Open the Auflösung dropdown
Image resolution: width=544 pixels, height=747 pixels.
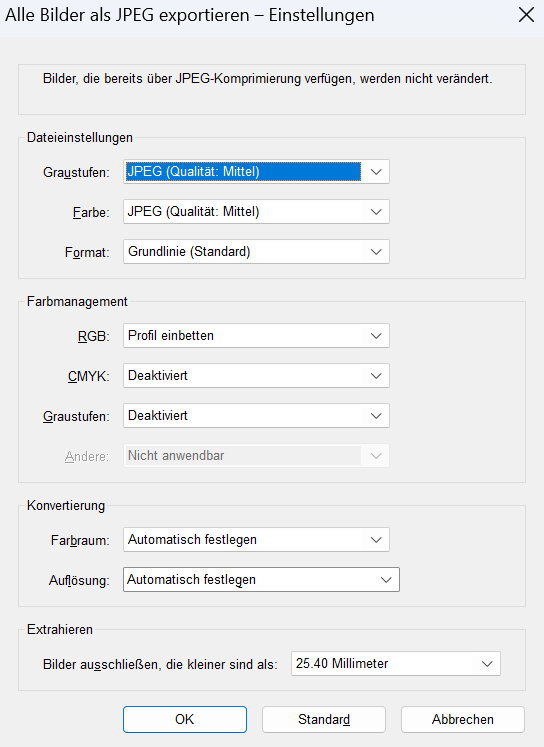tap(261, 579)
